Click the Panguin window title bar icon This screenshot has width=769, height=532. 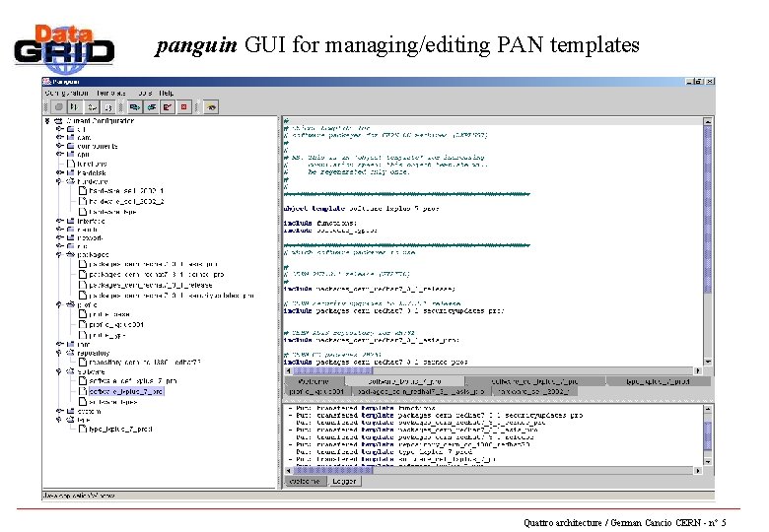47,82
